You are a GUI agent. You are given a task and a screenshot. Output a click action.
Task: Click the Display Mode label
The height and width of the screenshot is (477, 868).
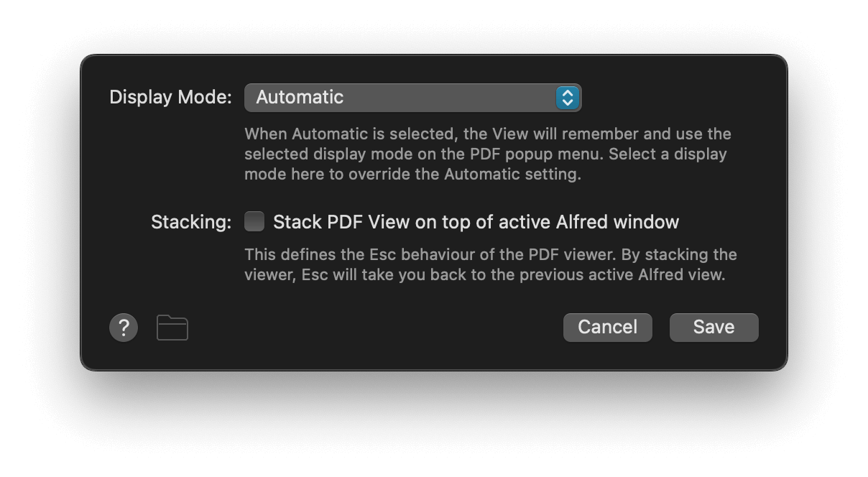click(170, 97)
